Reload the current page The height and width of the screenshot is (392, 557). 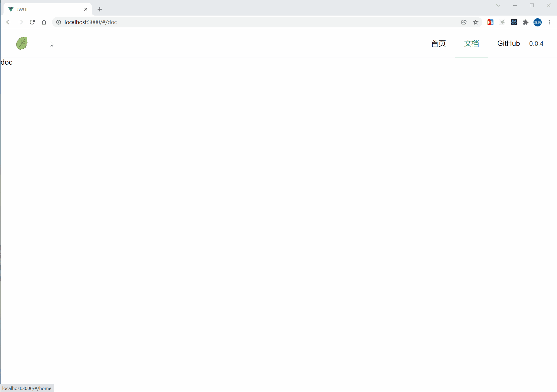click(32, 22)
